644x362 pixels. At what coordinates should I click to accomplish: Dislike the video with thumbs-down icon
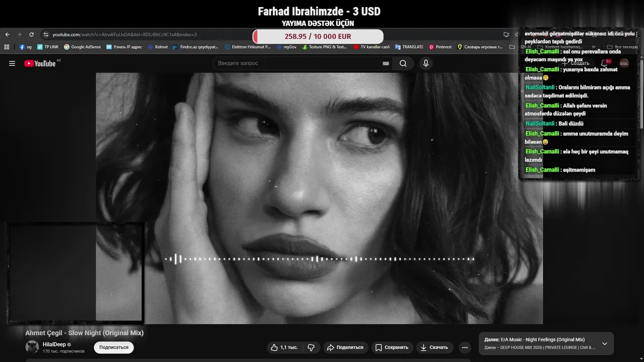311,347
